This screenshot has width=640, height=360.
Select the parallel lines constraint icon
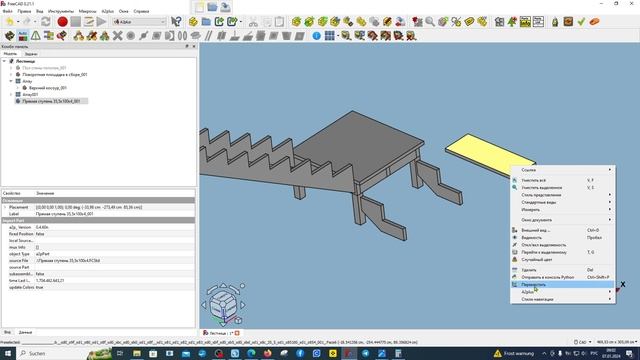click(x=209, y=36)
